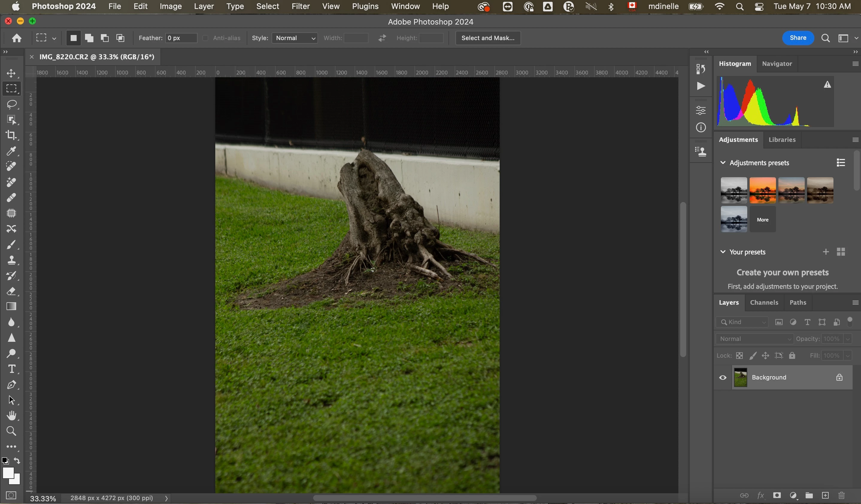Image resolution: width=861 pixels, height=504 pixels.
Task: Select the Eyedropper tool
Action: (11, 151)
